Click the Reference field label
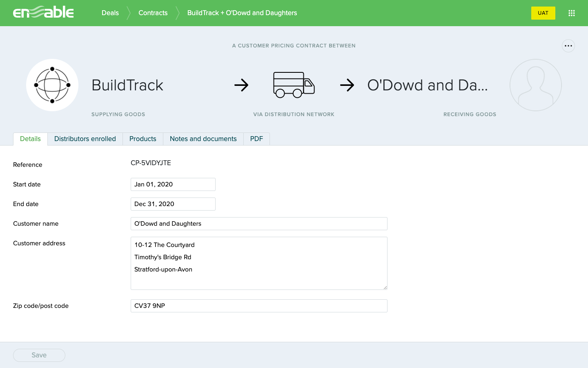The width and height of the screenshot is (588, 368). [x=28, y=165]
